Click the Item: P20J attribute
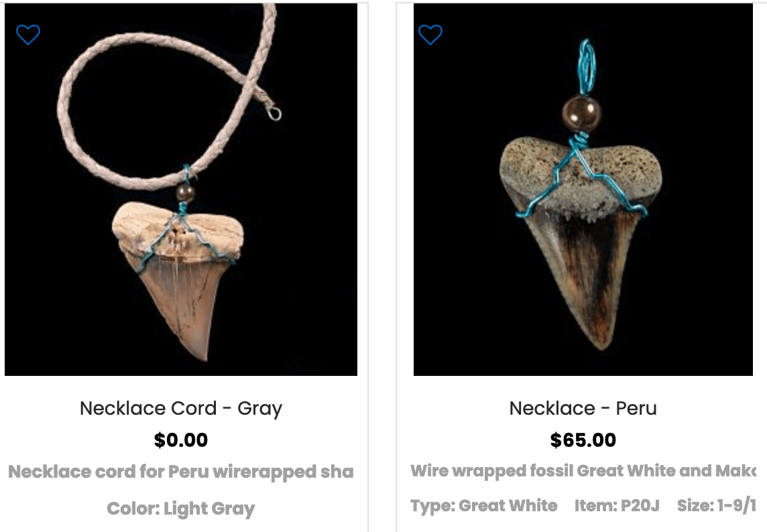Screen dimensions: 767x532 pyautogui.click(x=617, y=506)
